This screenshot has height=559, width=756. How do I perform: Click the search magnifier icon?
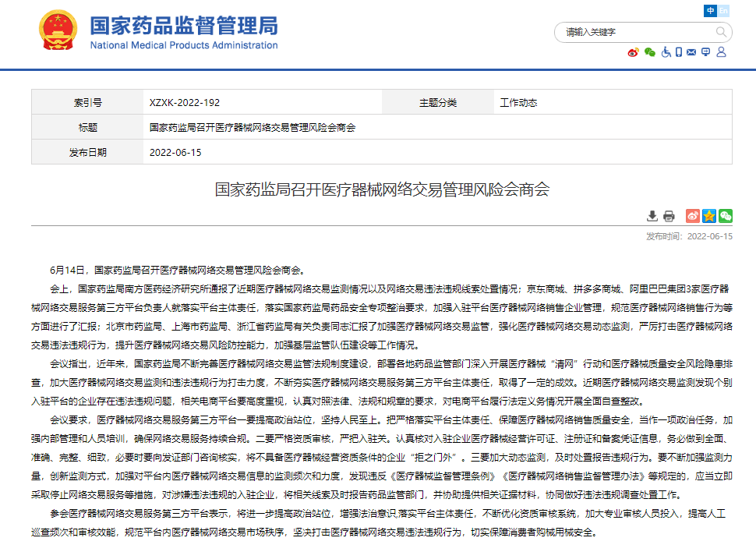722,33
